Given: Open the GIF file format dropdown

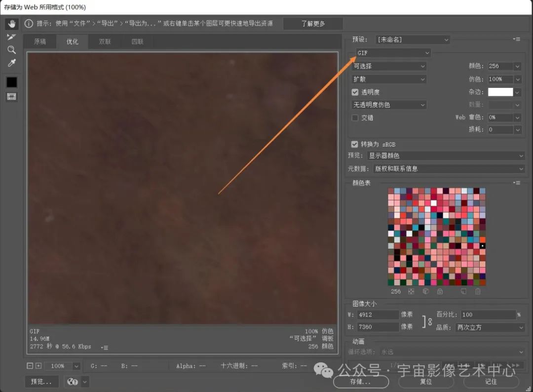Looking at the screenshot, I should (393, 53).
